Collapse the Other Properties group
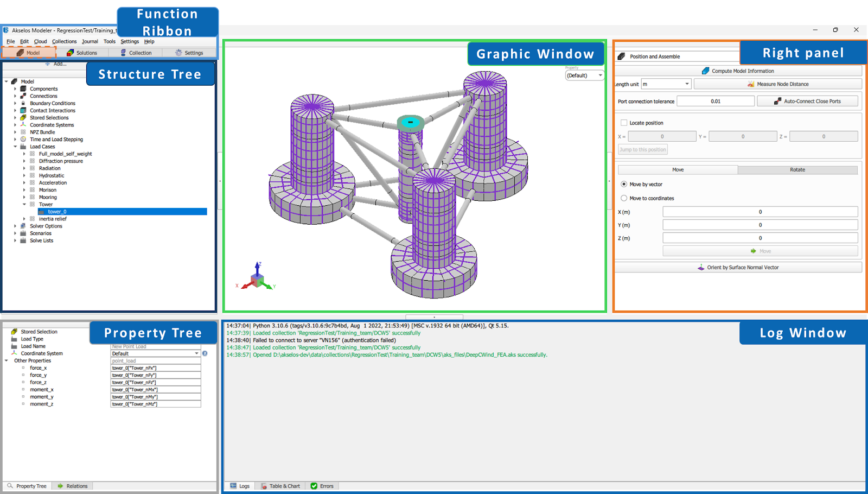Screen dimensions: 868x494 coord(7,360)
